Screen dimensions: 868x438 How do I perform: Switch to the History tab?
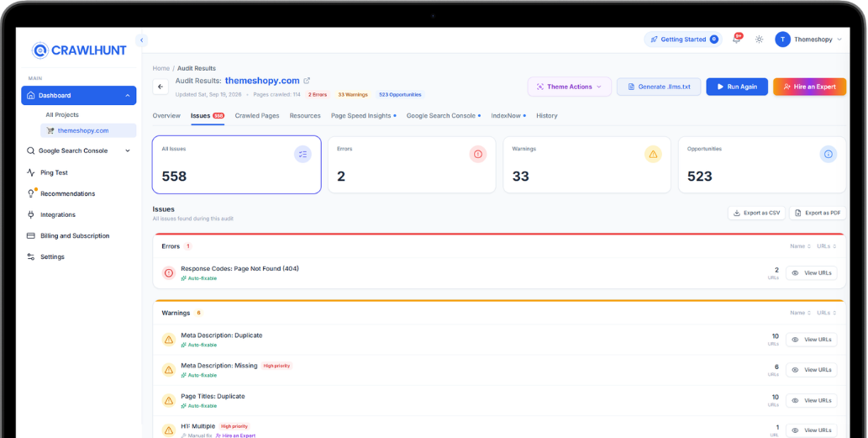tap(546, 116)
